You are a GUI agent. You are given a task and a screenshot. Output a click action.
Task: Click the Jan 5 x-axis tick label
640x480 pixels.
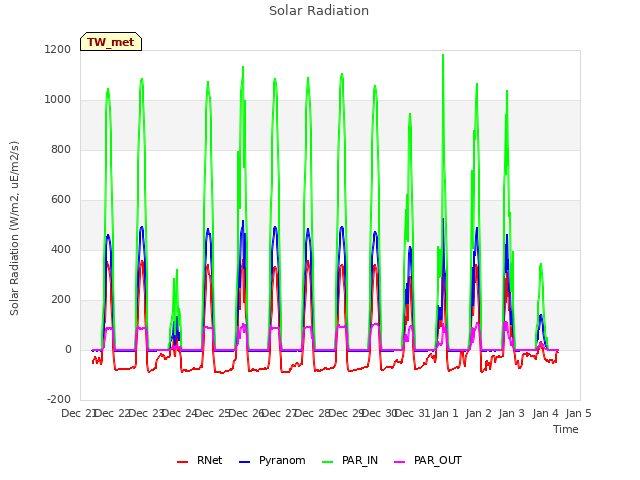tap(578, 413)
